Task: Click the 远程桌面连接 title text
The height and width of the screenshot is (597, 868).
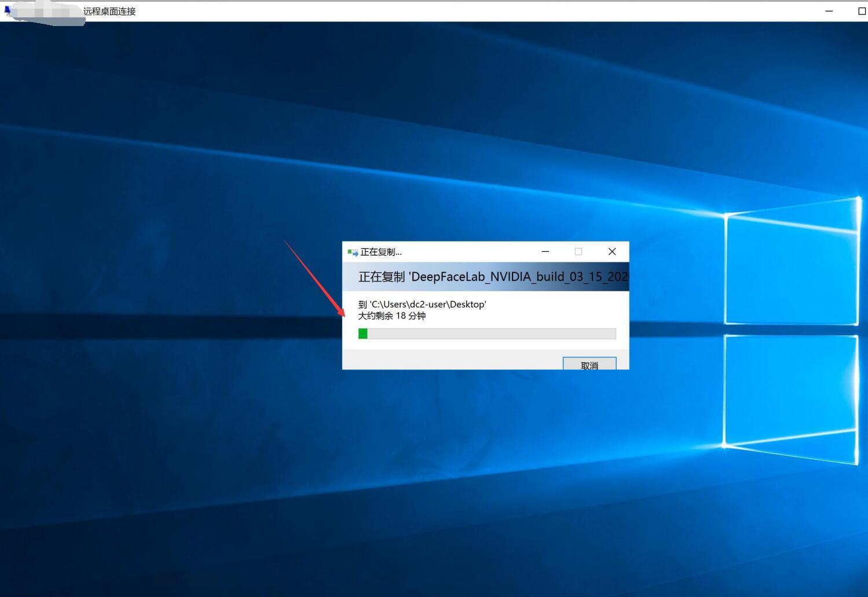Action: (x=109, y=12)
